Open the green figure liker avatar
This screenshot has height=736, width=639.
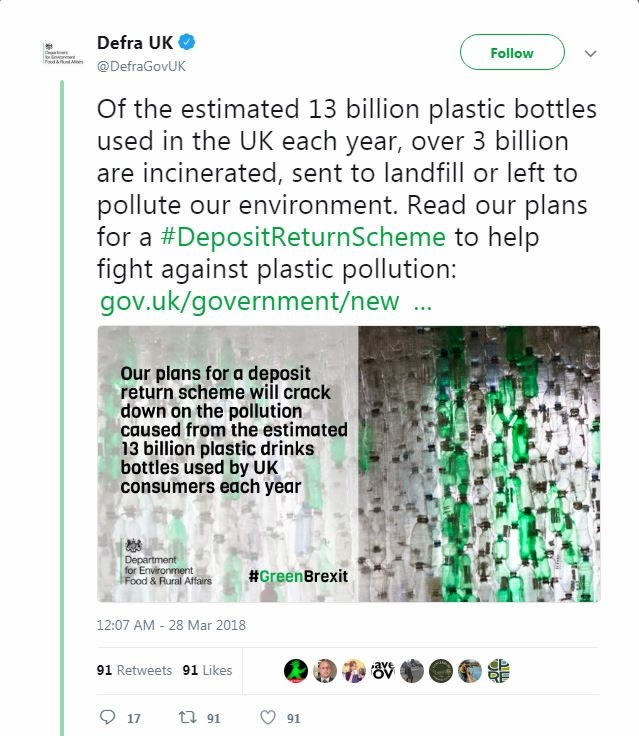point(295,670)
